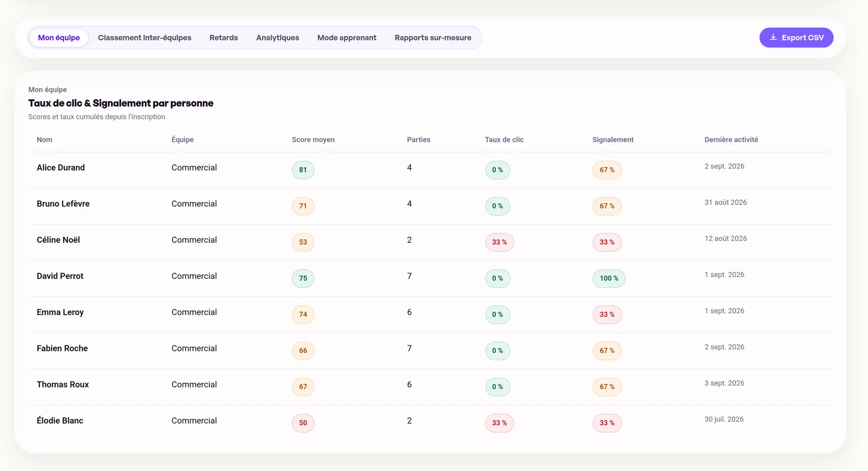
Task: Select the name Thomas Roux
Action: [63, 384]
